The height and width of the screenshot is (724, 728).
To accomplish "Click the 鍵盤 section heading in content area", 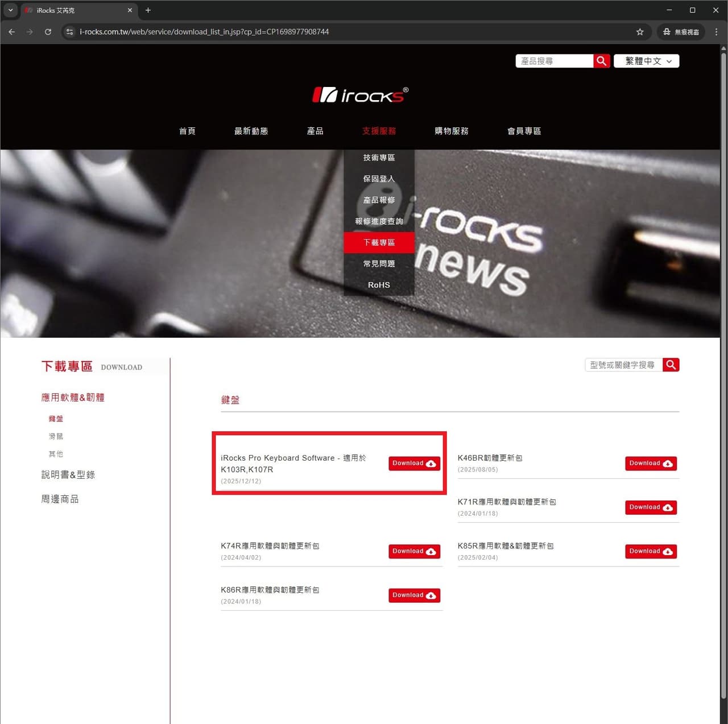I will tap(230, 400).
